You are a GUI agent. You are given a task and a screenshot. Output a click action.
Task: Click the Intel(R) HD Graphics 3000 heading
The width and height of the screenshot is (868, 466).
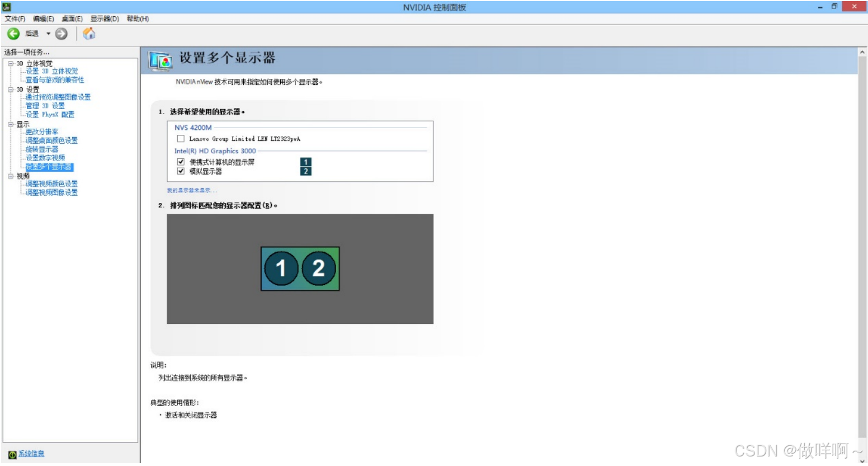215,151
